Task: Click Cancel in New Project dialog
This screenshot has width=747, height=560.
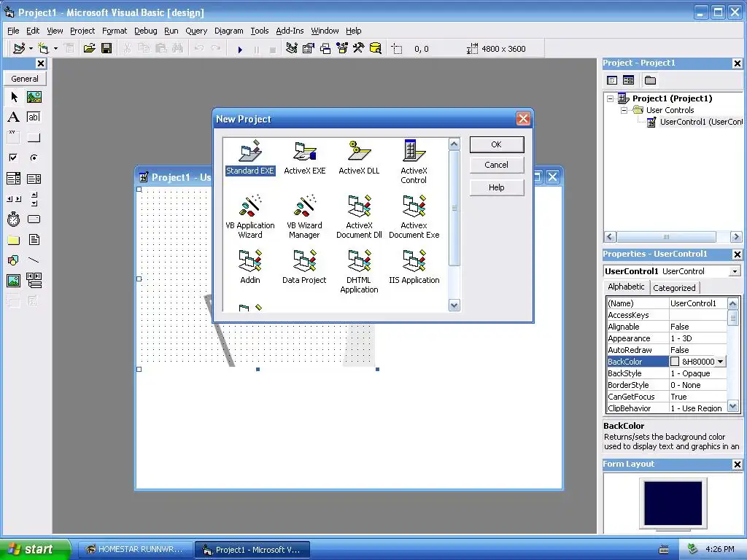Action: point(497,165)
